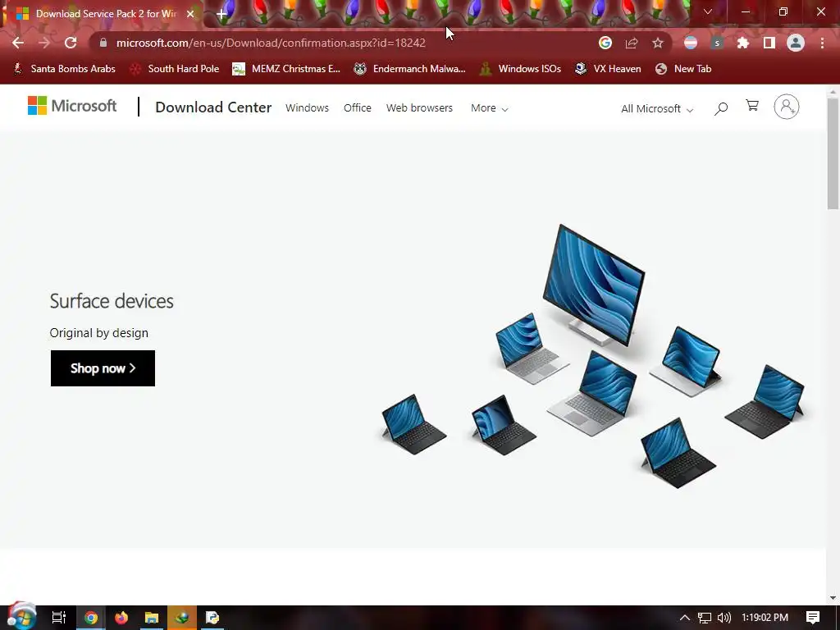
Task: Open the South Hard Pole bookmark
Action: click(175, 69)
